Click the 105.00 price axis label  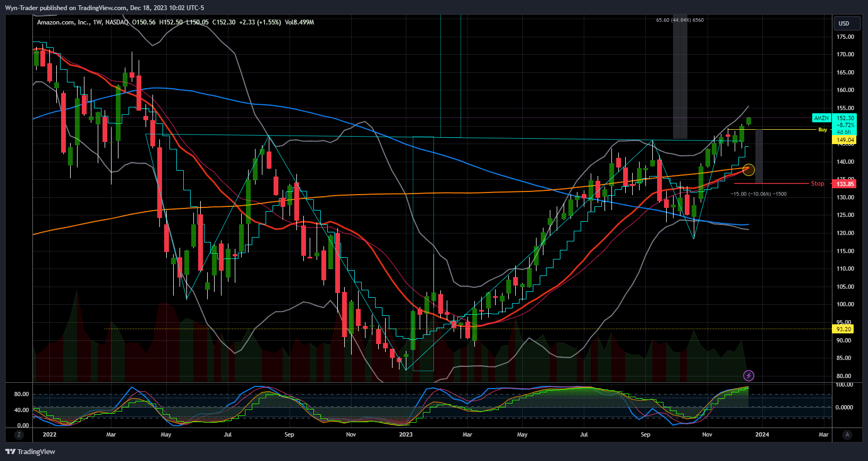(x=845, y=287)
